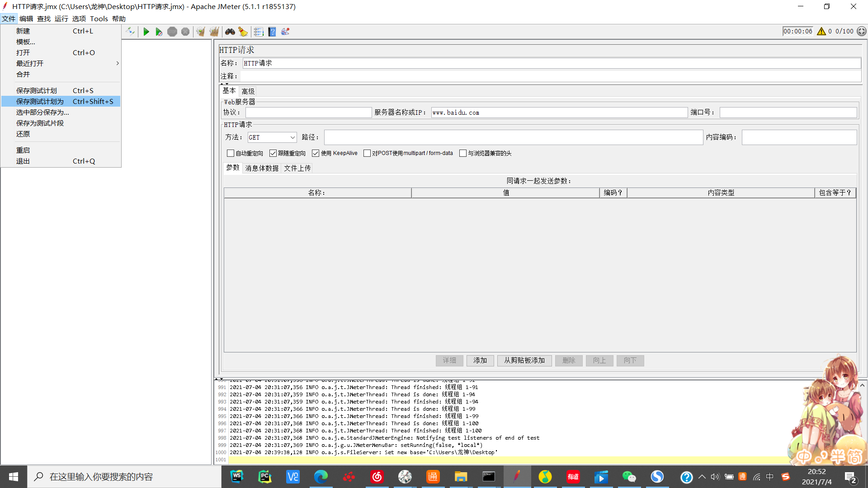Open the GET method dropdown
Screen dimensions: 868x488
(x=272, y=137)
